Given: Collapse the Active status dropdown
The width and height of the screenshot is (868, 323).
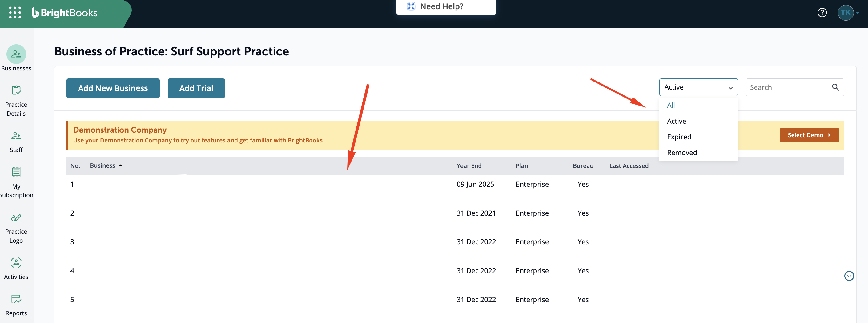Looking at the screenshot, I should point(698,87).
